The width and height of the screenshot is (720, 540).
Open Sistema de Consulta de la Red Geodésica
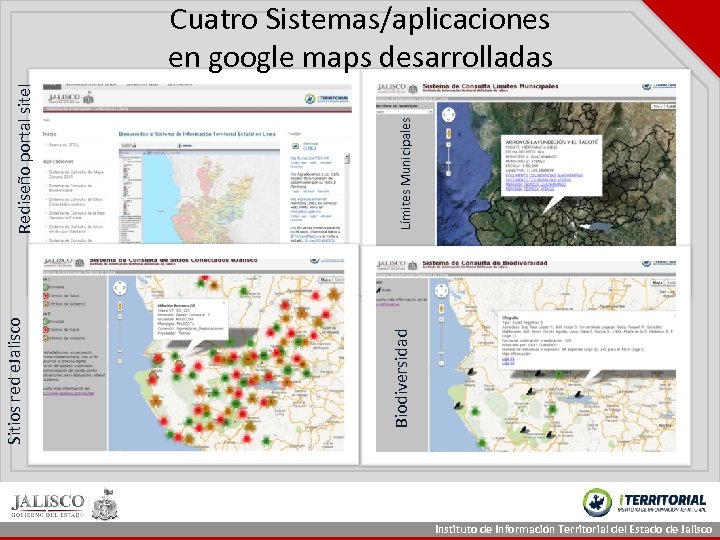coord(76,215)
